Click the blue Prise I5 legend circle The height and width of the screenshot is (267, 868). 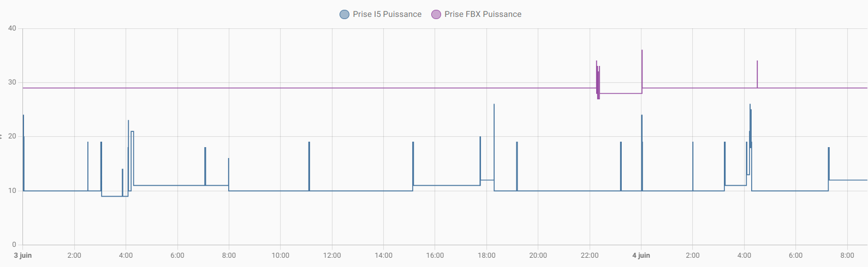[x=344, y=14]
